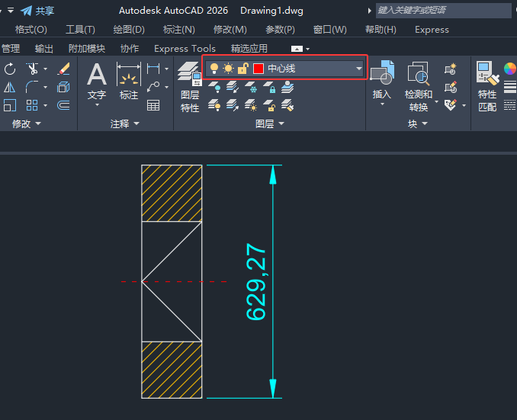Expand the 中心线 layer dropdown list
517x420 pixels.
tap(358, 69)
